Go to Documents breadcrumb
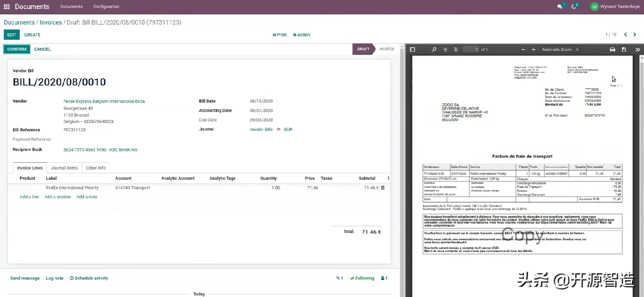 [x=19, y=22]
